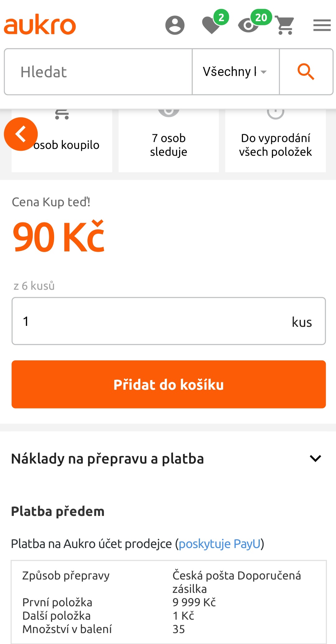
Task: View watched items via the eye icon
Action: 249,25
